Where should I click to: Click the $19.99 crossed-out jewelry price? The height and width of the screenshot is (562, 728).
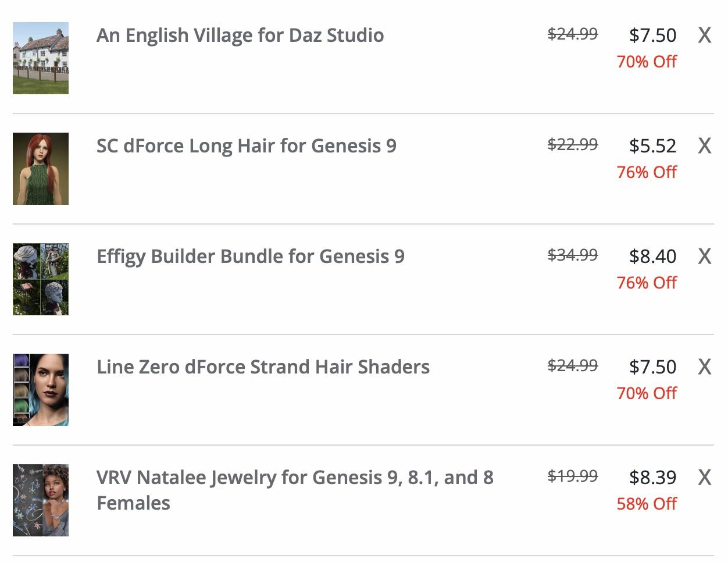pos(572,476)
